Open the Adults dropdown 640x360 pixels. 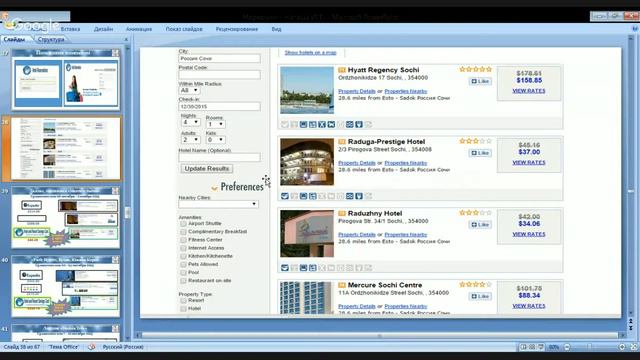click(x=191, y=140)
